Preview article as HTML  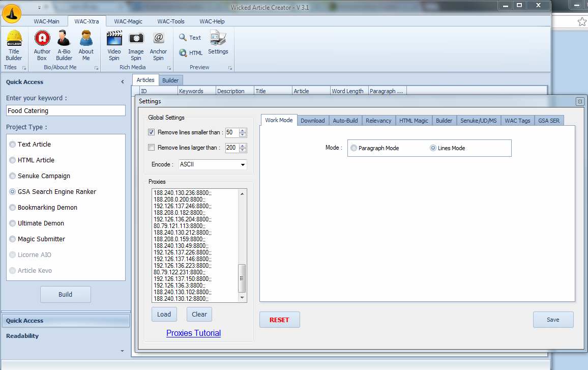click(191, 53)
